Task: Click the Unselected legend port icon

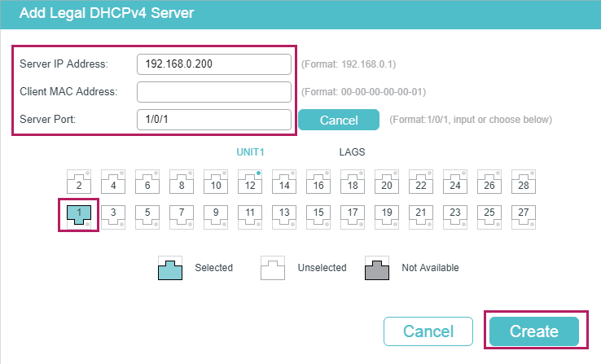Action: [273, 268]
